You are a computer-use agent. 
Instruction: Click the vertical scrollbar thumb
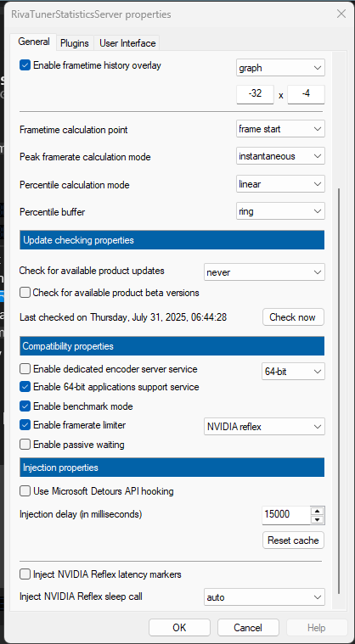[x=339, y=390]
